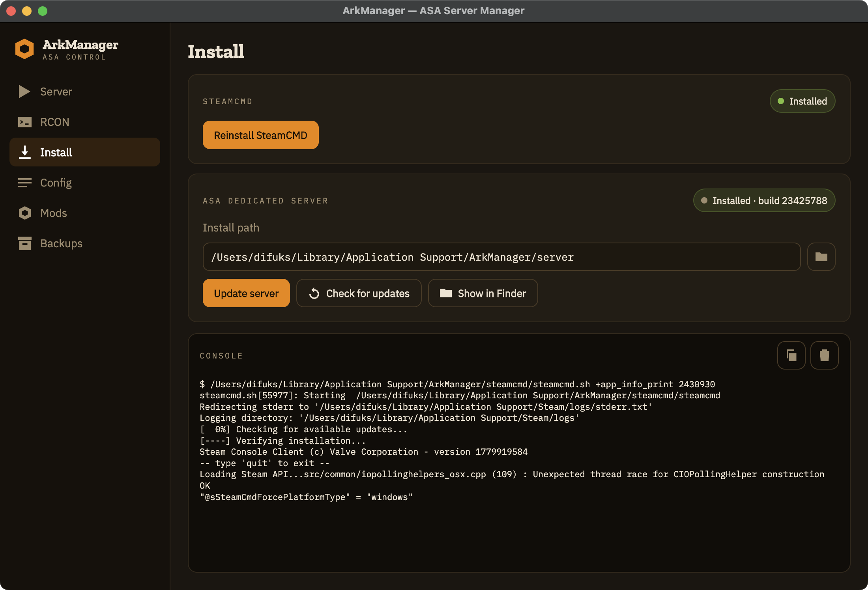Screen dimensions: 868x590
Task: Click the SteamCMD Installed status badge
Action: tap(803, 101)
